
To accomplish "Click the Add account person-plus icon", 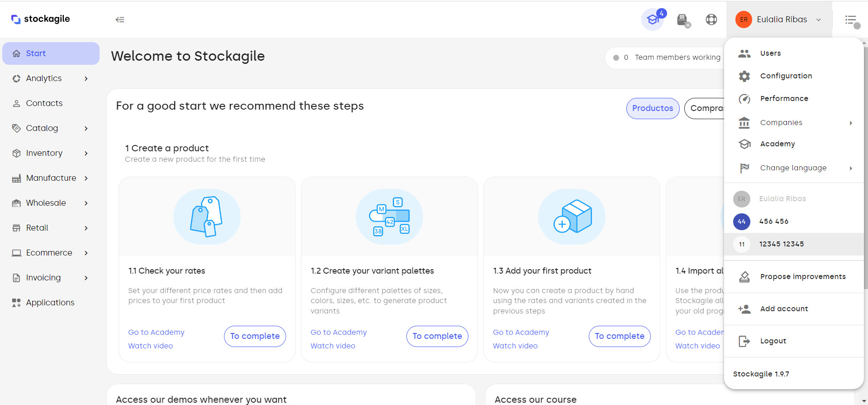I will (744, 309).
